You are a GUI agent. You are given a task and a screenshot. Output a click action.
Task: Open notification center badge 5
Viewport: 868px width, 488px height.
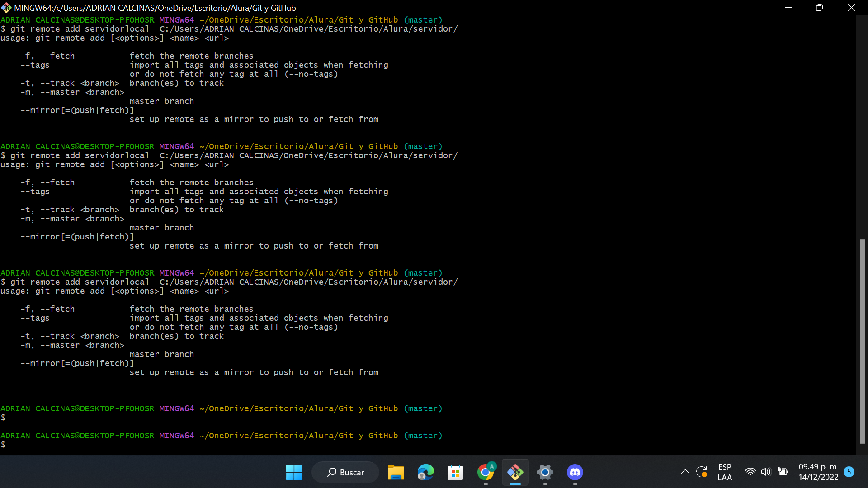(849, 472)
